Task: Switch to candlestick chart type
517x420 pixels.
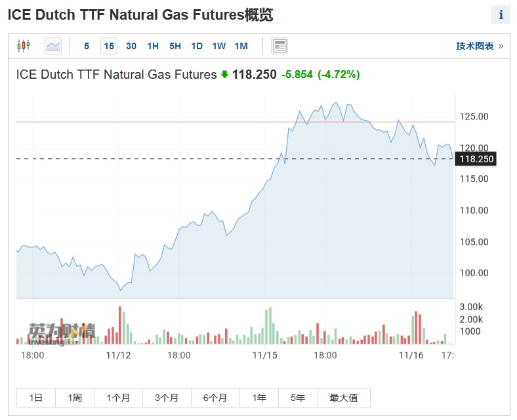Action: pos(24,46)
